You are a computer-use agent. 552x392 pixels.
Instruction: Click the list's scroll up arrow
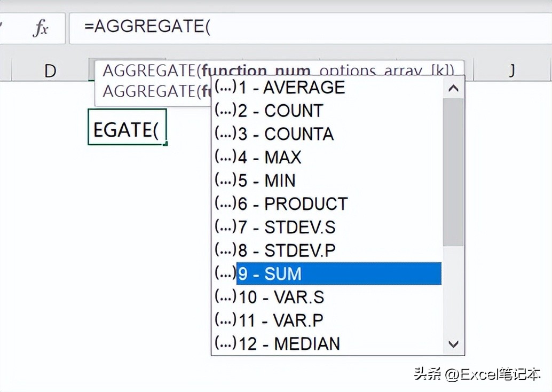(454, 89)
